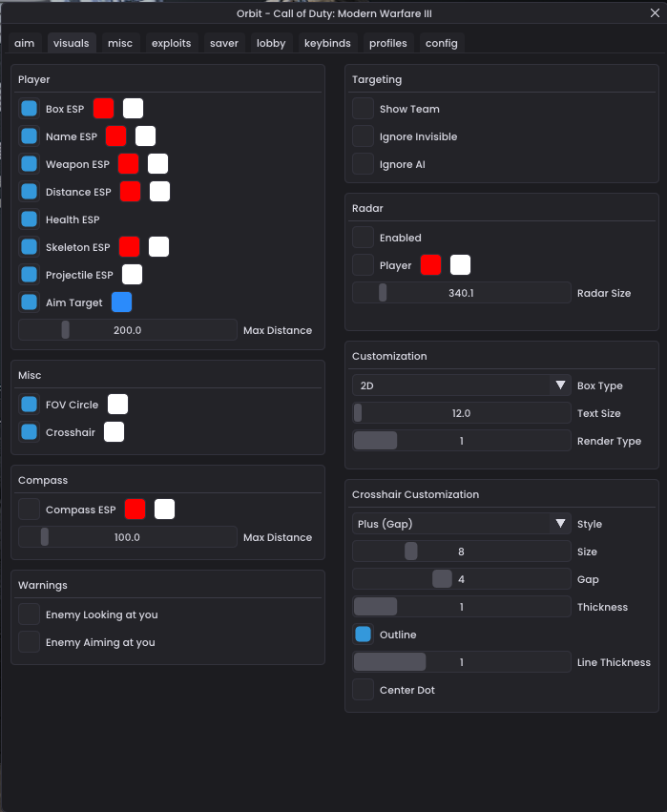Adjust the Line Thickness slider
This screenshot has height=812, width=667.
tap(462, 662)
